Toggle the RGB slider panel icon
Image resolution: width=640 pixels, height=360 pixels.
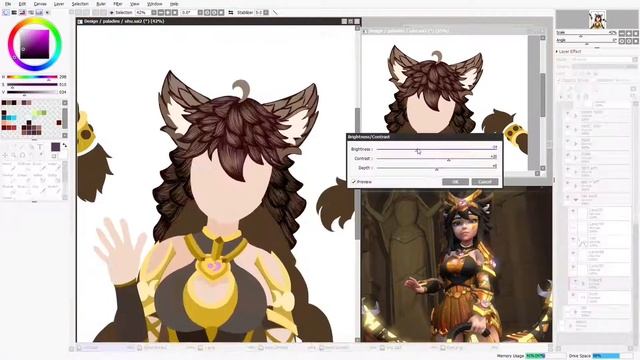pyautogui.click(x=13, y=12)
